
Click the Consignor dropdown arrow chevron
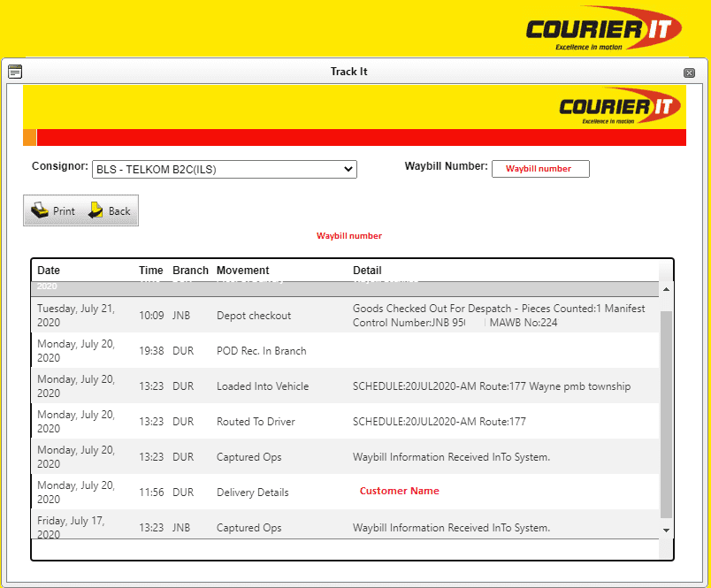348,169
